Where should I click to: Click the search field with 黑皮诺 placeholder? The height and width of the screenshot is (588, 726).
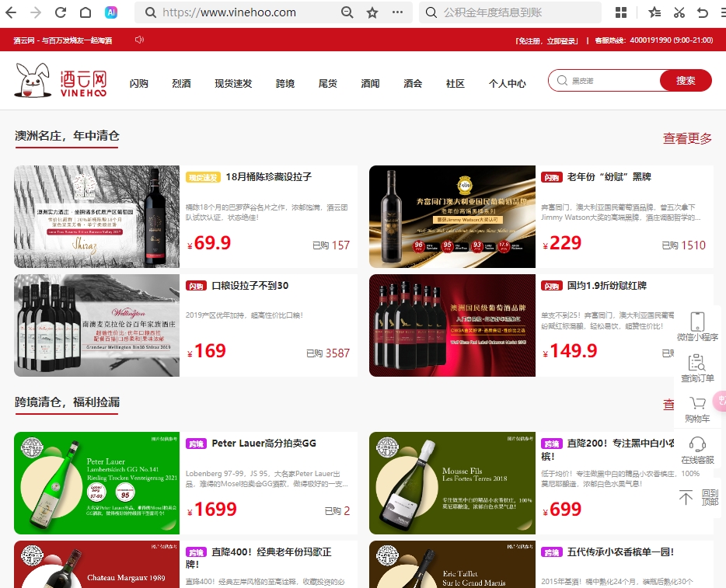pos(606,81)
